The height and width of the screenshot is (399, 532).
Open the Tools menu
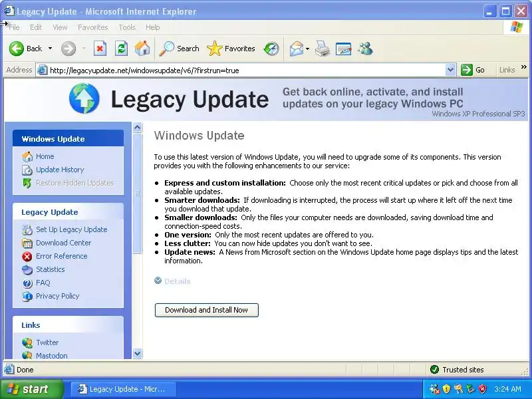point(127,27)
